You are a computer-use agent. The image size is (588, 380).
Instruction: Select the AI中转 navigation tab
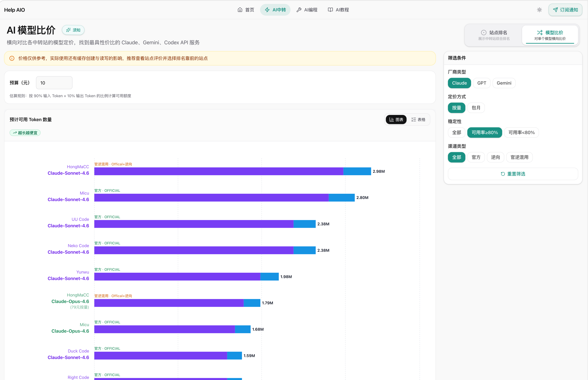point(275,10)
